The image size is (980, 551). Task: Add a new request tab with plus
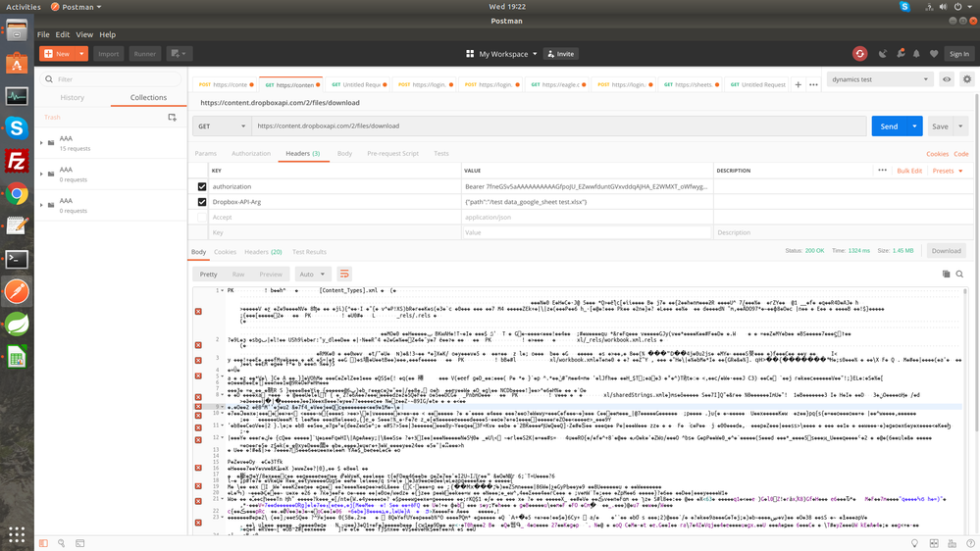click(x=799, y=84)
